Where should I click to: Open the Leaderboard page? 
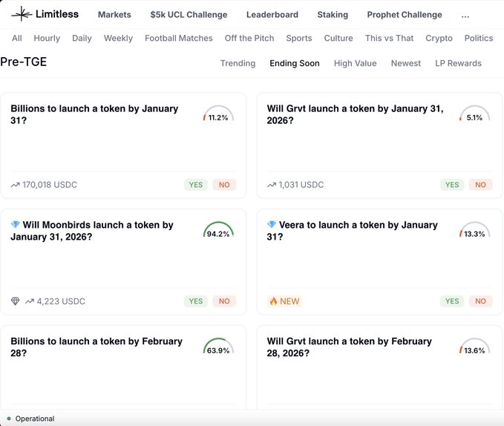(x=272, y=15)
